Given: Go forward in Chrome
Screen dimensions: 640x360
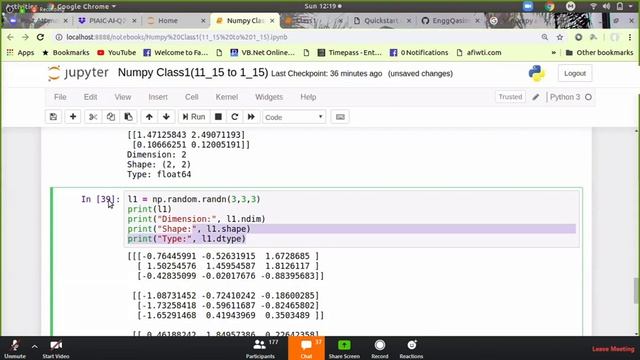Looking at the screenshot, I should (25, 37).
